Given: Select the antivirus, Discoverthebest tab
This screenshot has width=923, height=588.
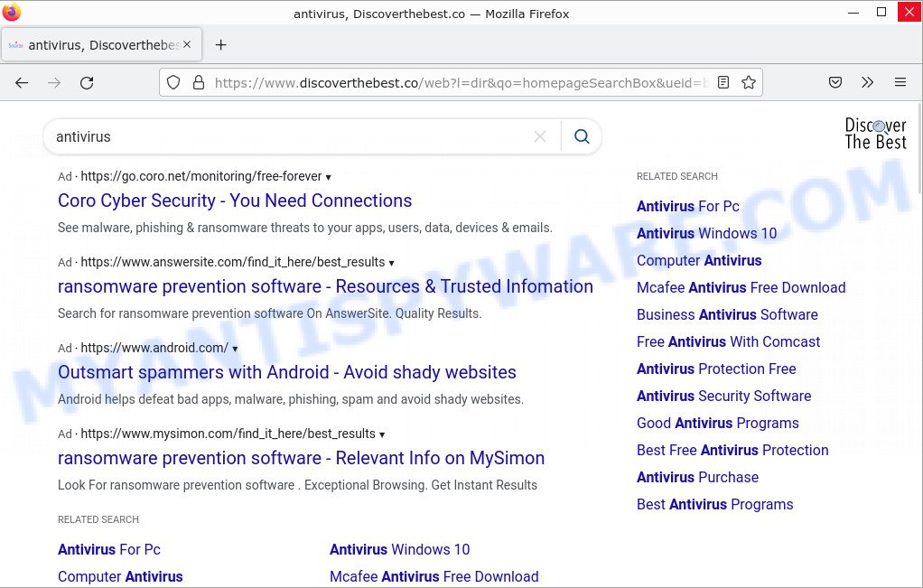Looking at the screenshot, I should point(101,45).
